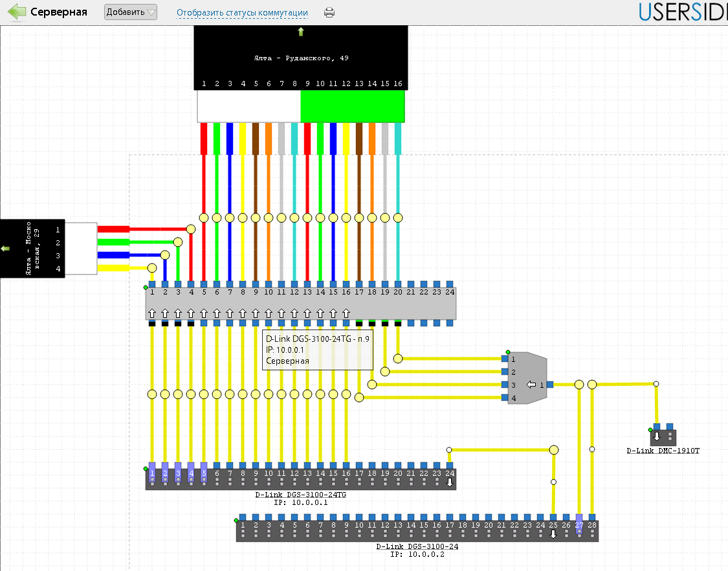The width and height of the screenshot is (728, 571).
Task: Click the arrow icon on the 4-port splitter
Action: (x=532, y=385)
